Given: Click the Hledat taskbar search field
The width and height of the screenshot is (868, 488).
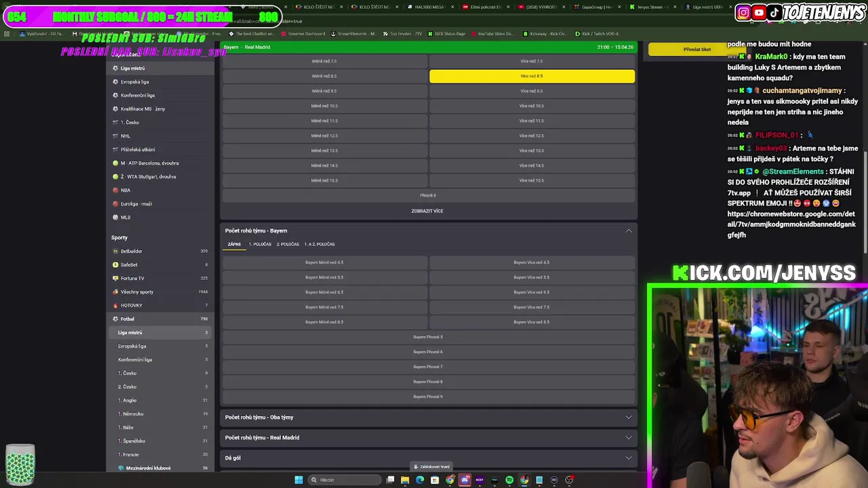Looking at the screenshot, I should click(344, 480).
